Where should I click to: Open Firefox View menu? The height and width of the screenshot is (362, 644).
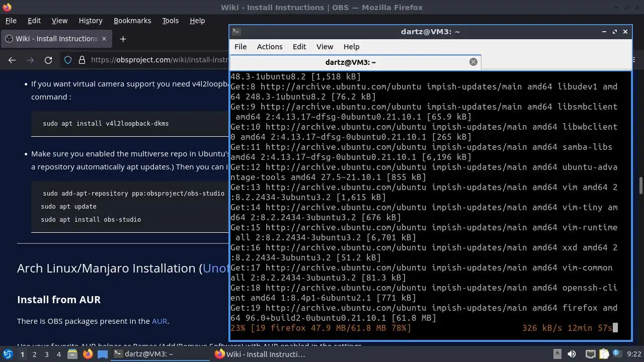[x=59, y=21]
